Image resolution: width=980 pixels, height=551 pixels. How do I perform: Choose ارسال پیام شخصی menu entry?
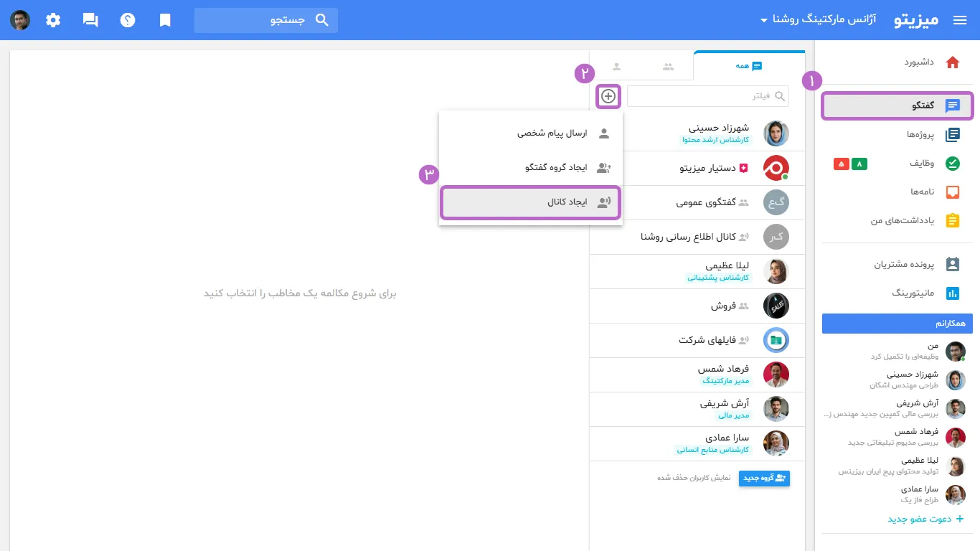tap(531, 133)
